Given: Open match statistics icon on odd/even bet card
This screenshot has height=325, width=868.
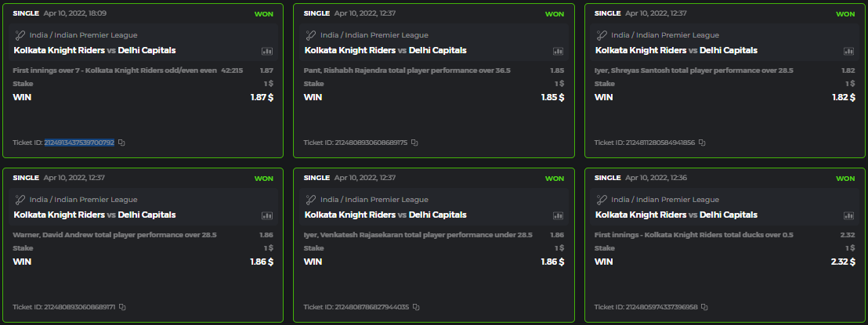Looking at the screenshot, I should pos(267,51).
